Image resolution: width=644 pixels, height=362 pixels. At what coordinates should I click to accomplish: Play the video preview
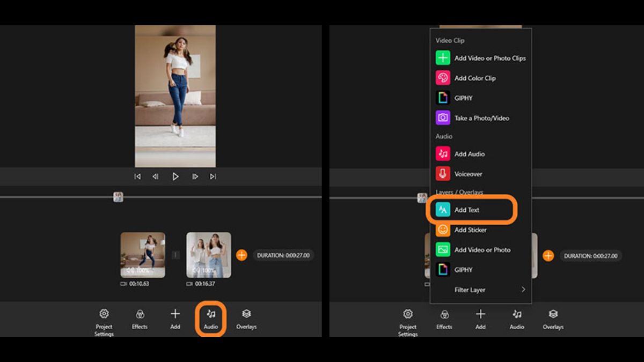tap(175, 176)
